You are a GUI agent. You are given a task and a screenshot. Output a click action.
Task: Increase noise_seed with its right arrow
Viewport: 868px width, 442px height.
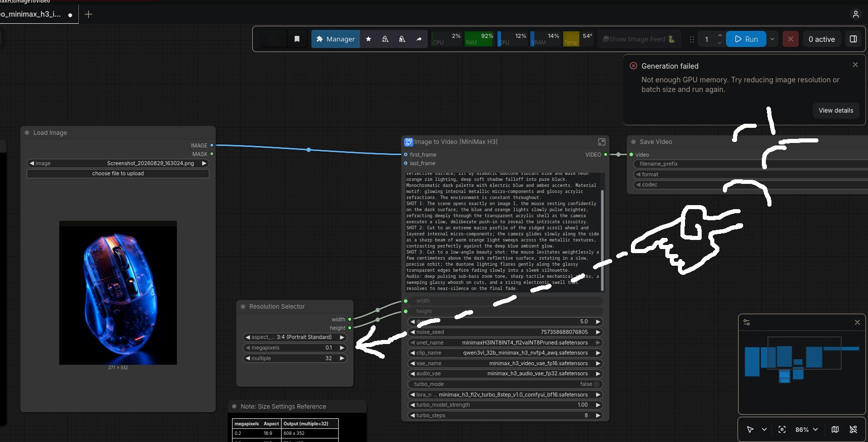point(598,332)
